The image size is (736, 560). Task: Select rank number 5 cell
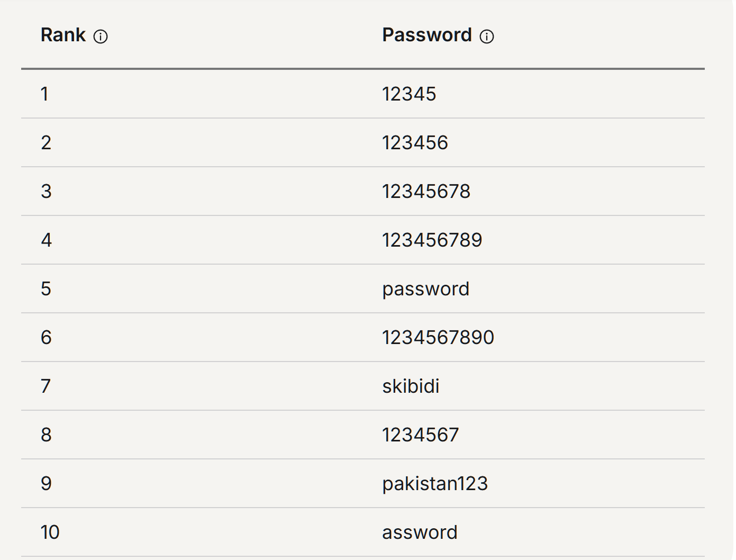tap(46, 289)
